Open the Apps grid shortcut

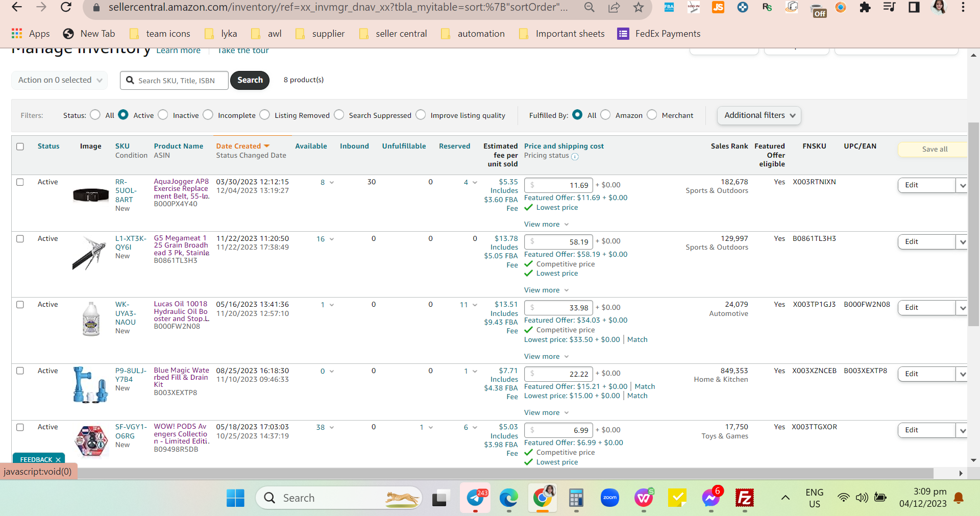tap(31, 34)
